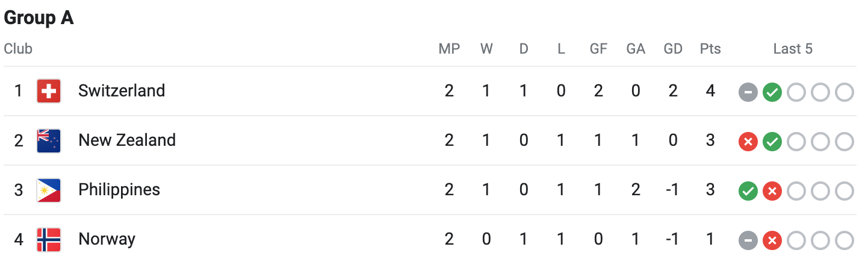Screen dimensions: 868x279
Task: Open the New Zealand team name link
Action: pyautogui.click(x=127, y=140)
